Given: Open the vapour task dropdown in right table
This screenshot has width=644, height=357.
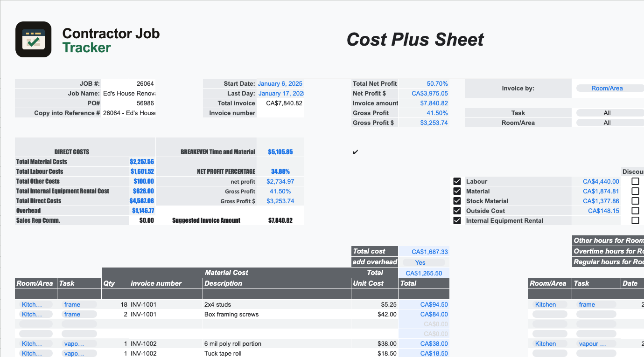Looking at the screenshot, I should coord(596,343).
